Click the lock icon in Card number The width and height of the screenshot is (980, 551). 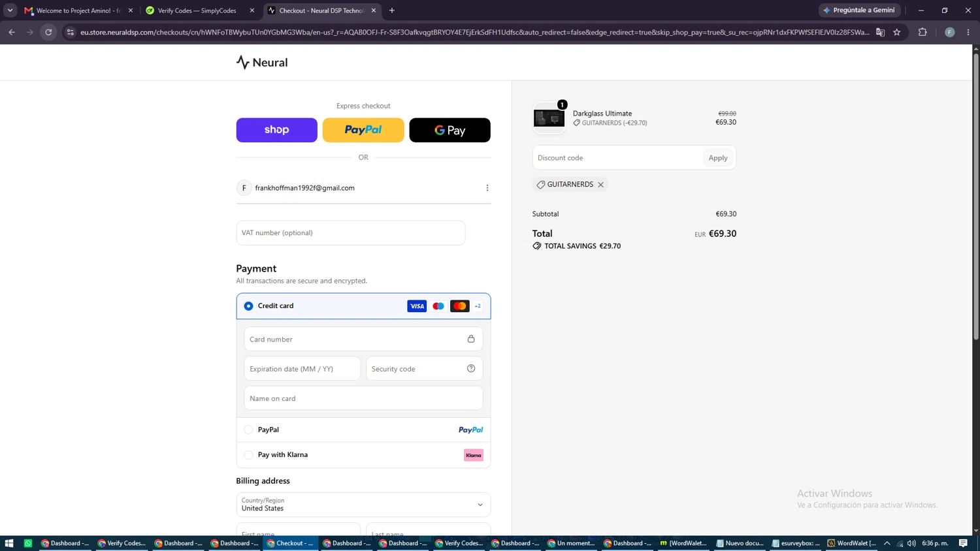pyautogui.click(x=471, y=339)
